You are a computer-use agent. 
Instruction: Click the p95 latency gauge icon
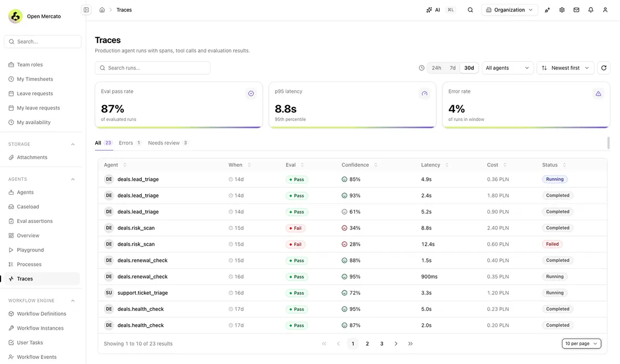click(424, 93)
